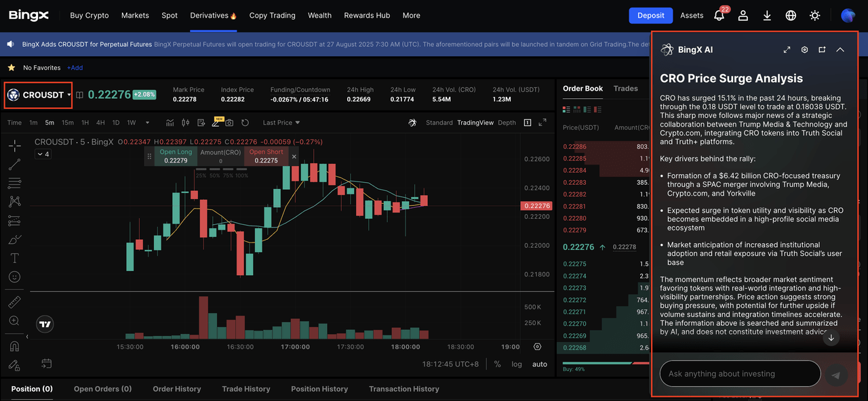868x401 pixels.
Task: Expand the chart to fullscreen
Action: pos(542,123)
